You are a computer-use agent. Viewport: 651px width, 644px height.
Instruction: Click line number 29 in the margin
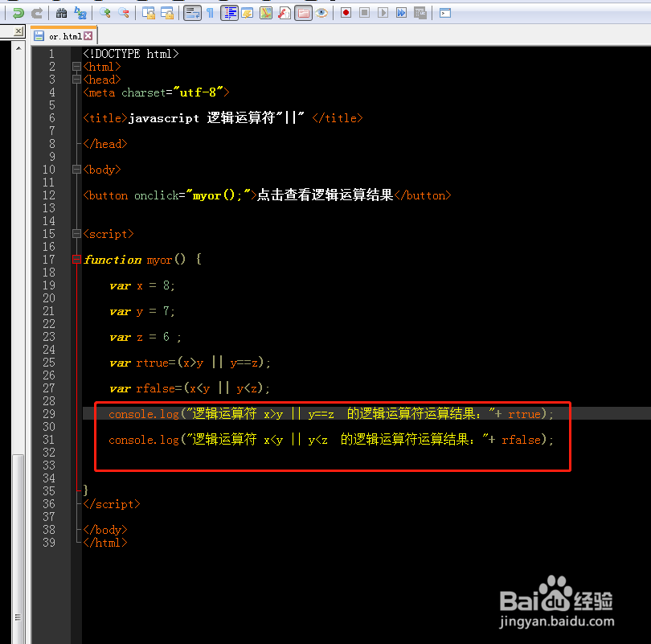point(48,414)
